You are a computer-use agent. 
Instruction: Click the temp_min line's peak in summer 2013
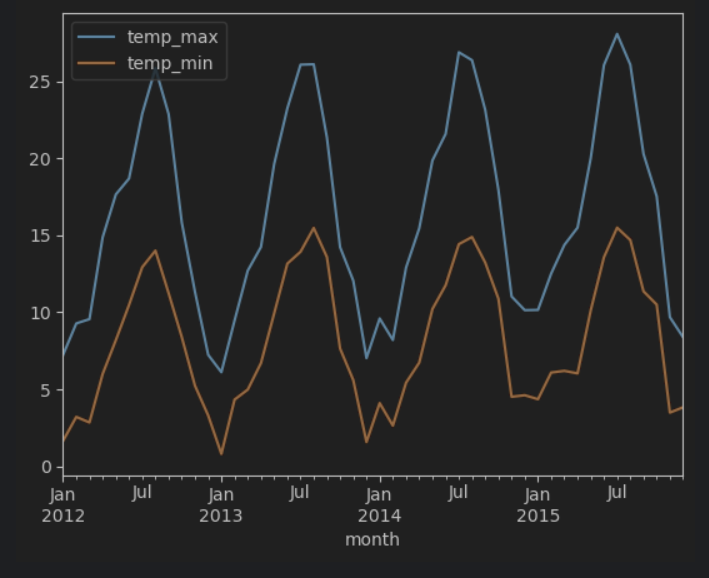click(x=314, y=228)
